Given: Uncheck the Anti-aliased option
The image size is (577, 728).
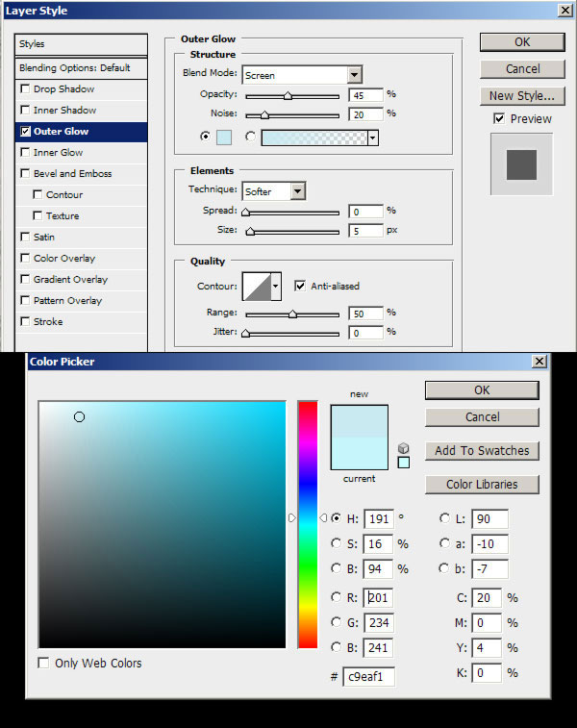Looking at the screenshot, I should coord(300,286).
